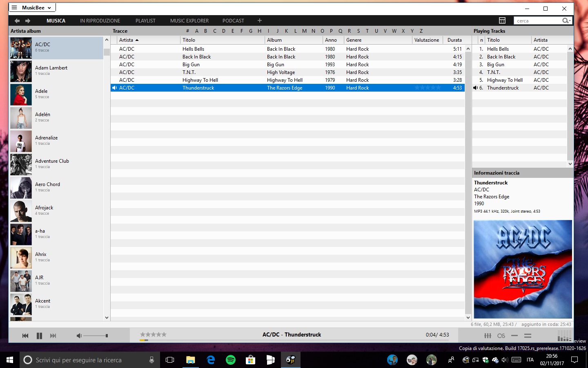Open Windows Start menu
This screenshot has width=588, height=368.
pos(10,360)
